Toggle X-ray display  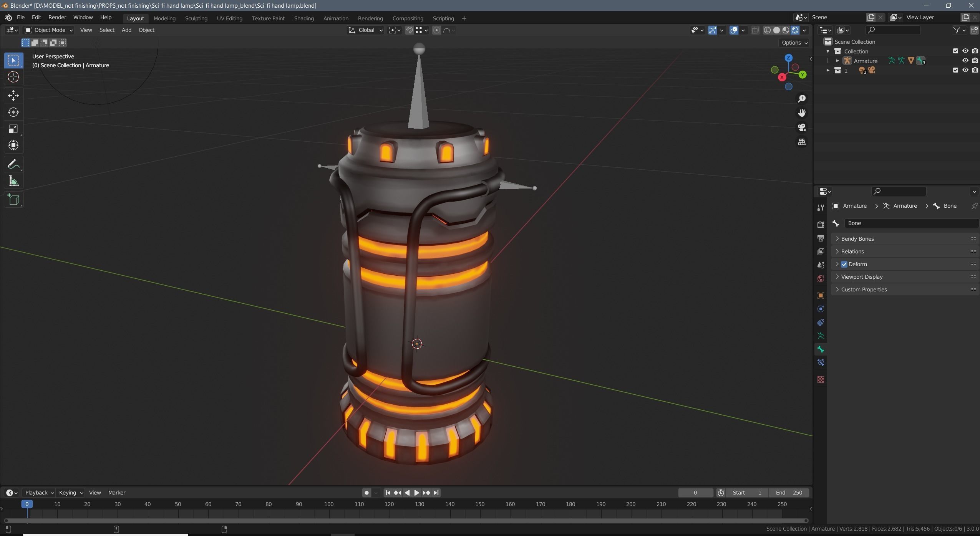point(755,30)
